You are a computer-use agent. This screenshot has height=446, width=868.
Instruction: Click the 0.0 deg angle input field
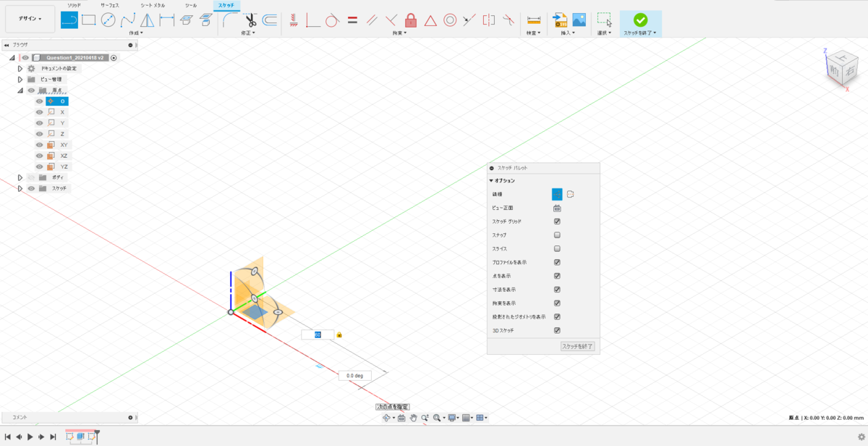point(354,376)
